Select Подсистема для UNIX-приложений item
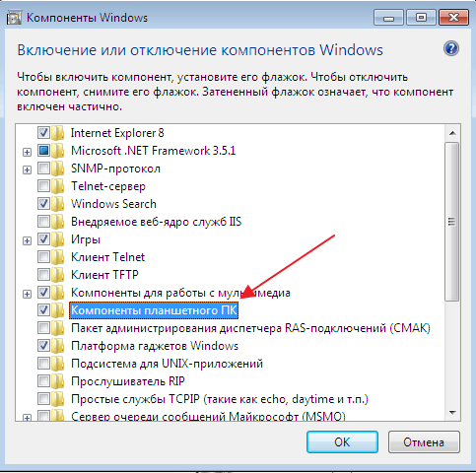This screenshot has height=473, width=476. pos(167,364)
